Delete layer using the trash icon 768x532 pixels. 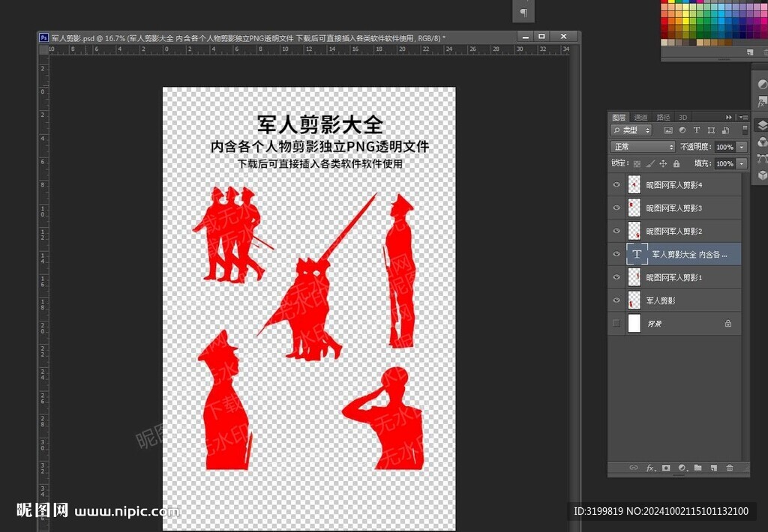(729, 468)
